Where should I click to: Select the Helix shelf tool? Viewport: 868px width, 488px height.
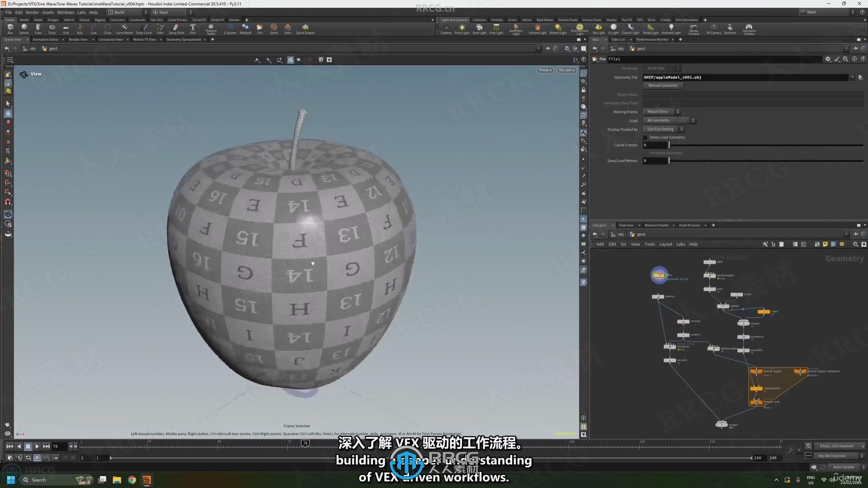(x=288, y=29)
